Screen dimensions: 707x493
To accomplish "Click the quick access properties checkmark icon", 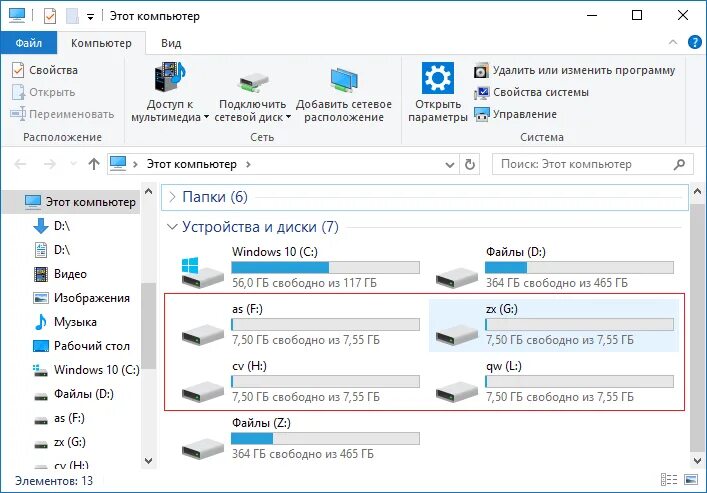I will click(50, 16).
